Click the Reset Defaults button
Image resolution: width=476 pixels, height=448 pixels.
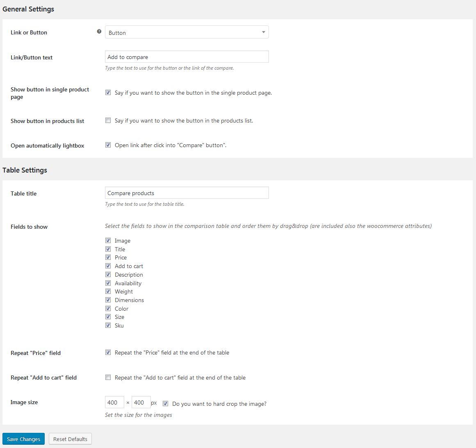70,439
